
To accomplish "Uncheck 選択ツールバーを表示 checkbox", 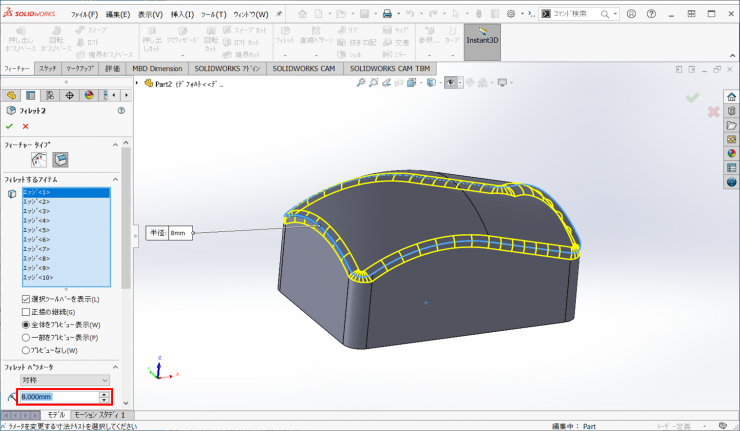I will click(x=26, y=299).
